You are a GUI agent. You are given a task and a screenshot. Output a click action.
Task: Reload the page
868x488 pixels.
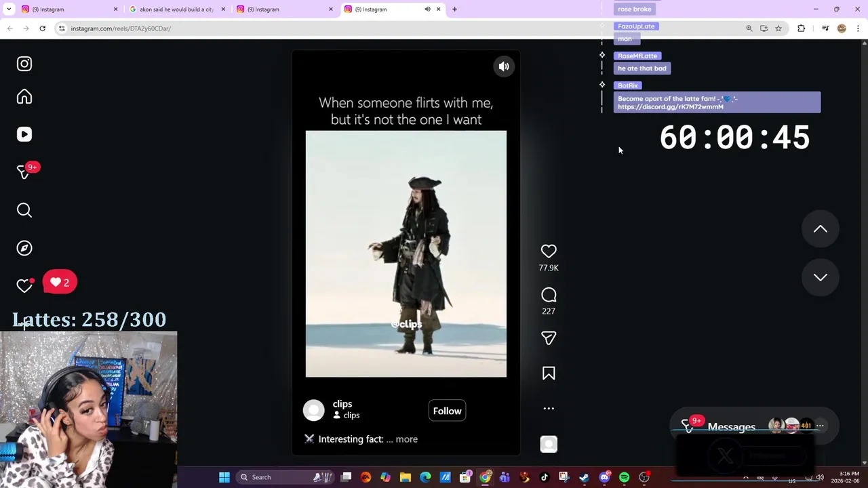42,28
